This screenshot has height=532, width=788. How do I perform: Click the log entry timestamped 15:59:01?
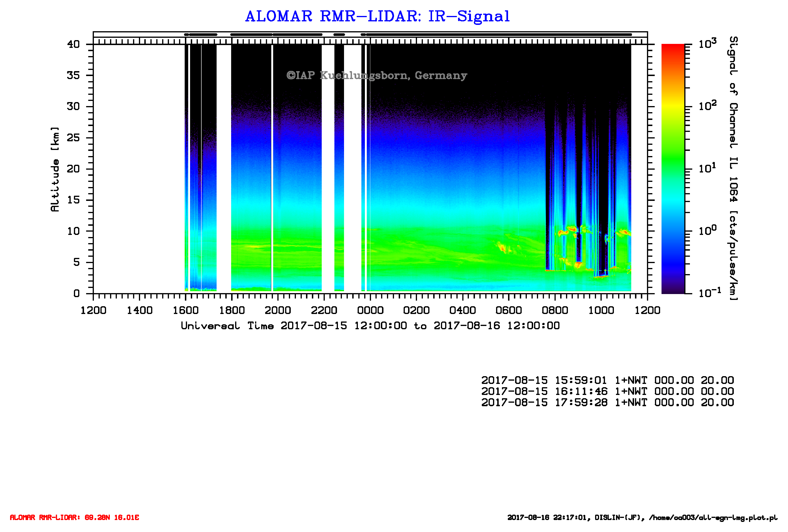607,380
